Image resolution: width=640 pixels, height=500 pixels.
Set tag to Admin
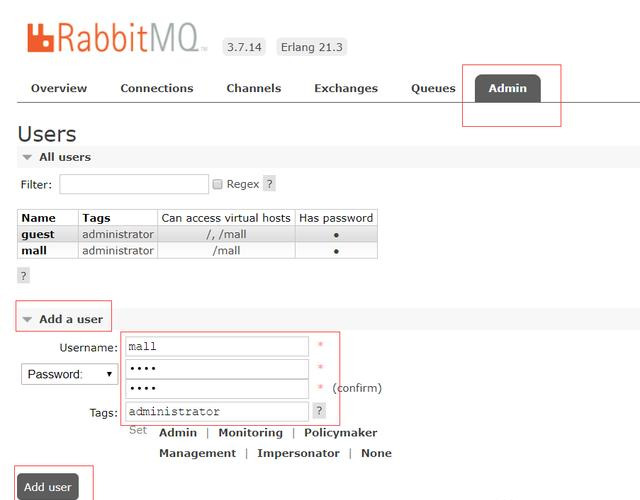click(x=178, y=433)
